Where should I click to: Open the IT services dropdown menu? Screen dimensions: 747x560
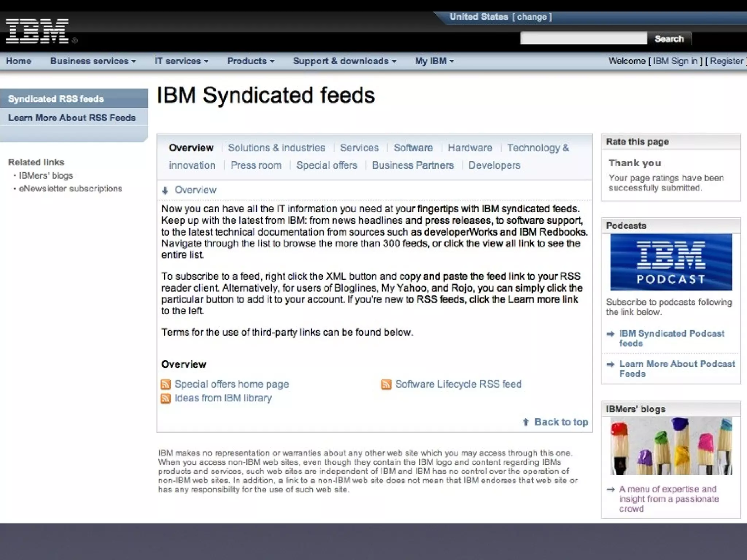click(181, 61)
